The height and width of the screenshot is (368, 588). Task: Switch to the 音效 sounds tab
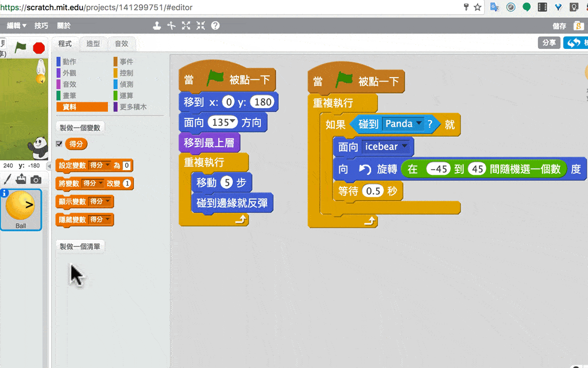click(122, 44)
